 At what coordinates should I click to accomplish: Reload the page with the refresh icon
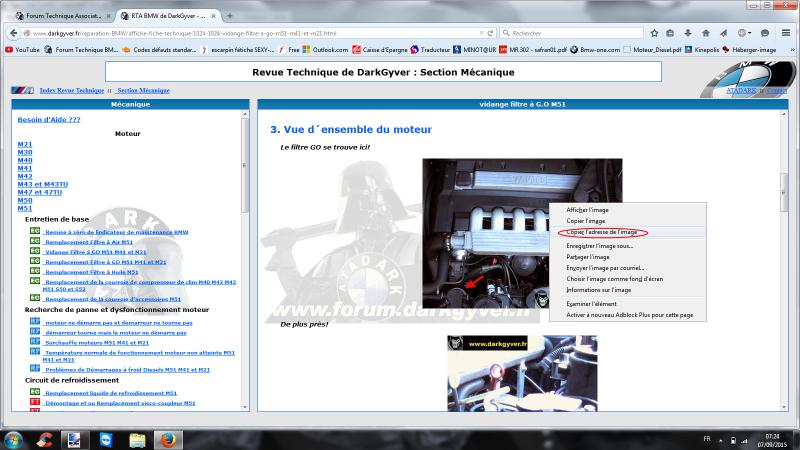[x=489, y=33]
